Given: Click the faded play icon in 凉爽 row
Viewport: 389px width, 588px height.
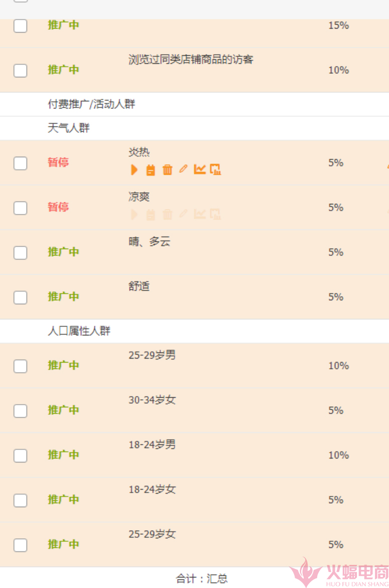Looking at the screenshot, I should click(134, 214).
